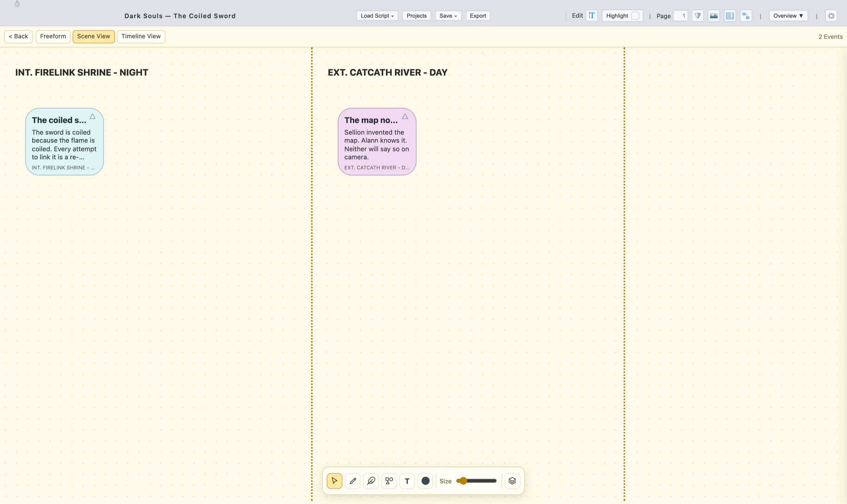Select the arrow pointer tool
Viewport: 847px width, 504px height.
point(334,481)
